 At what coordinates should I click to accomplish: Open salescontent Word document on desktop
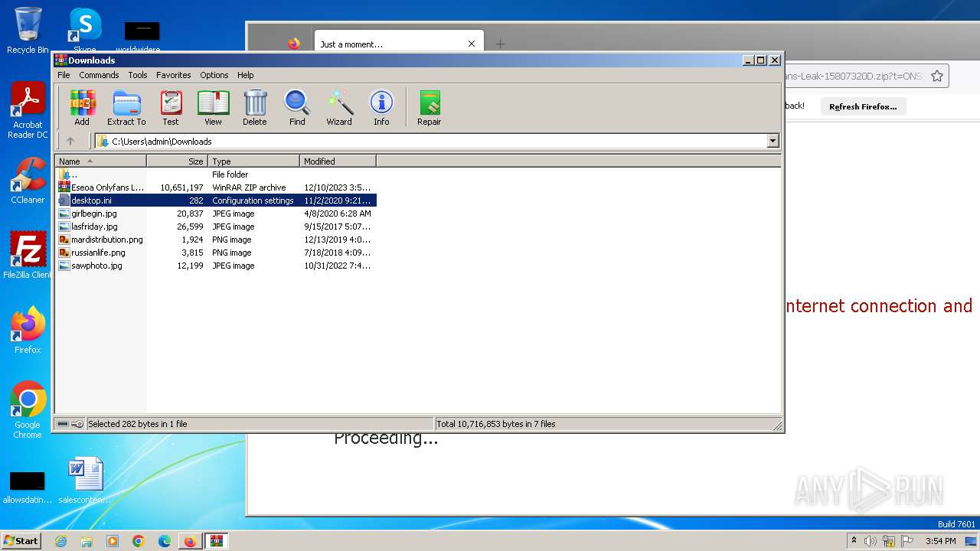pyautogui.click(x=84, y=481)
